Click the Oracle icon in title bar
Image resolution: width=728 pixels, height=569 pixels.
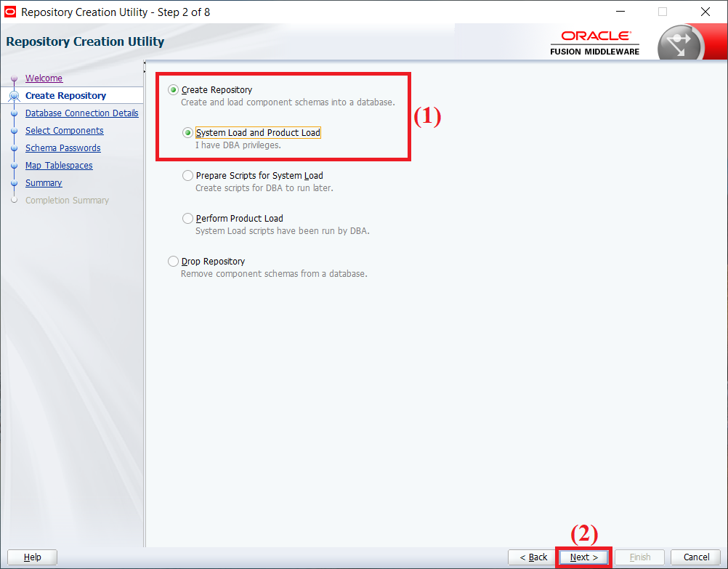tap(9, 12)
